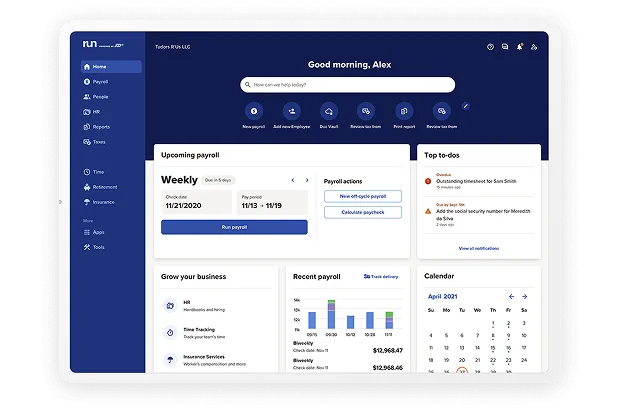Open People in the sidebar
Viewport: 620px width, 411px height.
(x=96, y=97)
